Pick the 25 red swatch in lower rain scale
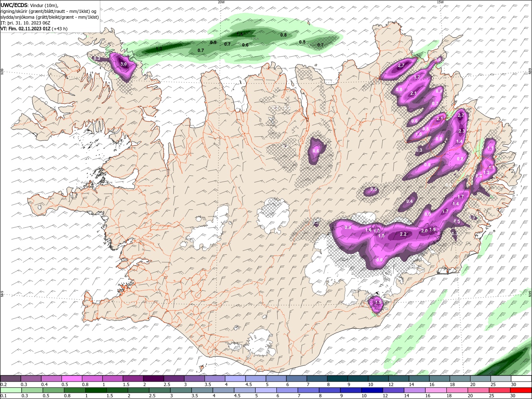 [500, 390]
